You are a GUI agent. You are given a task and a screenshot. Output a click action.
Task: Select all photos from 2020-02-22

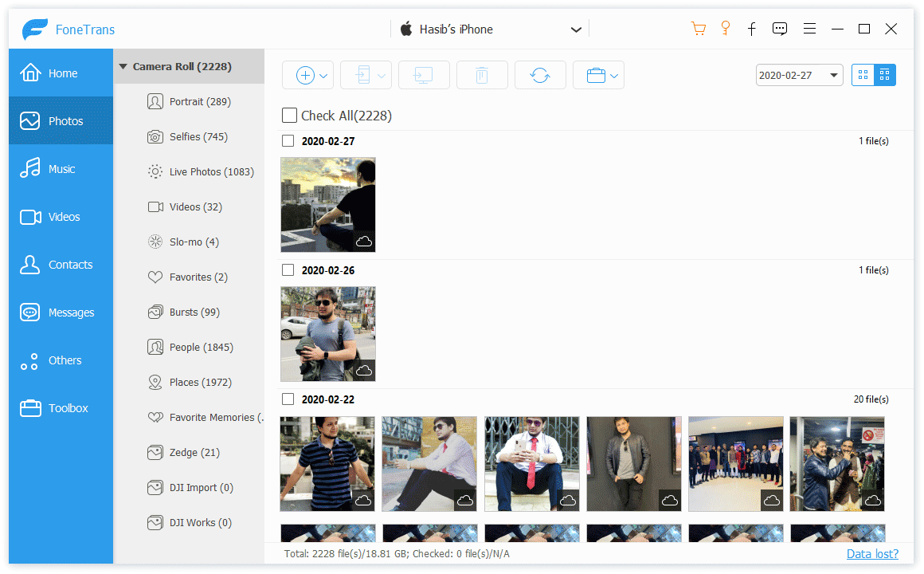coord(288,399)
